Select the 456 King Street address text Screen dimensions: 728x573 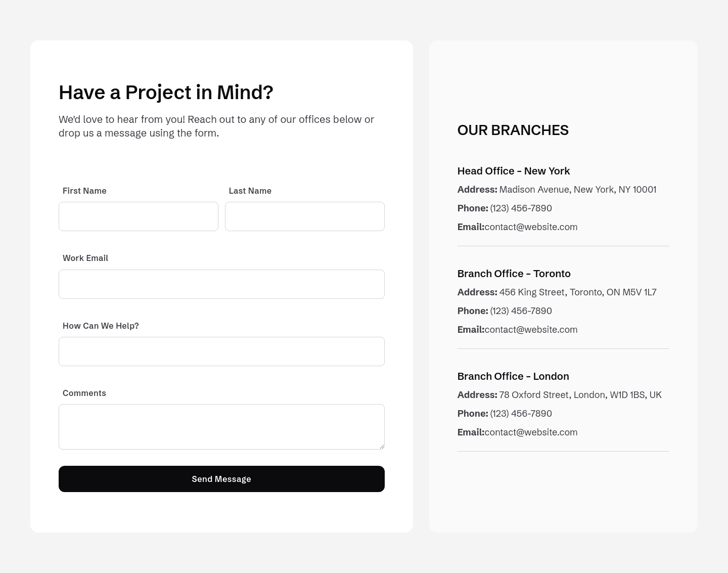coord(577,292)
